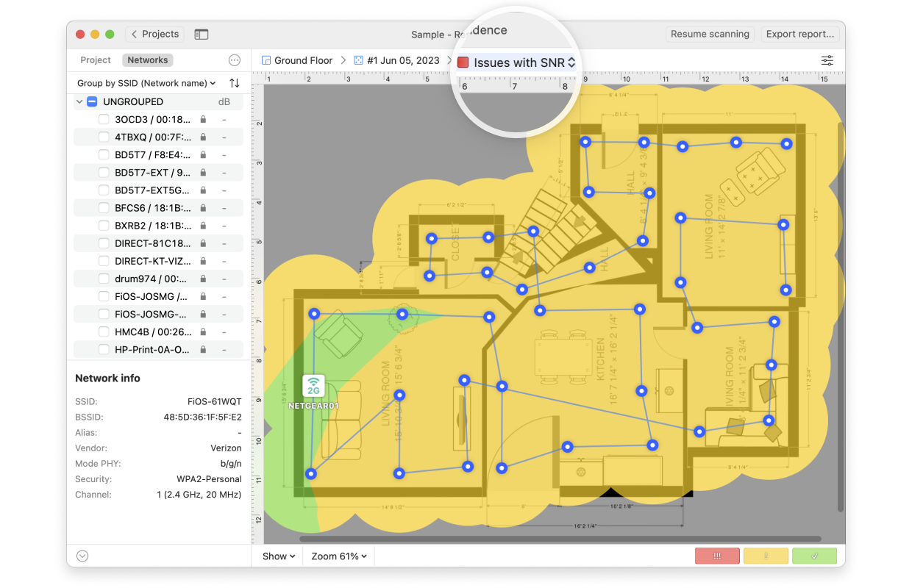912x588 pixels.
Task: Toggle the sidebar panel icon
Action: (x=201, y=35)
